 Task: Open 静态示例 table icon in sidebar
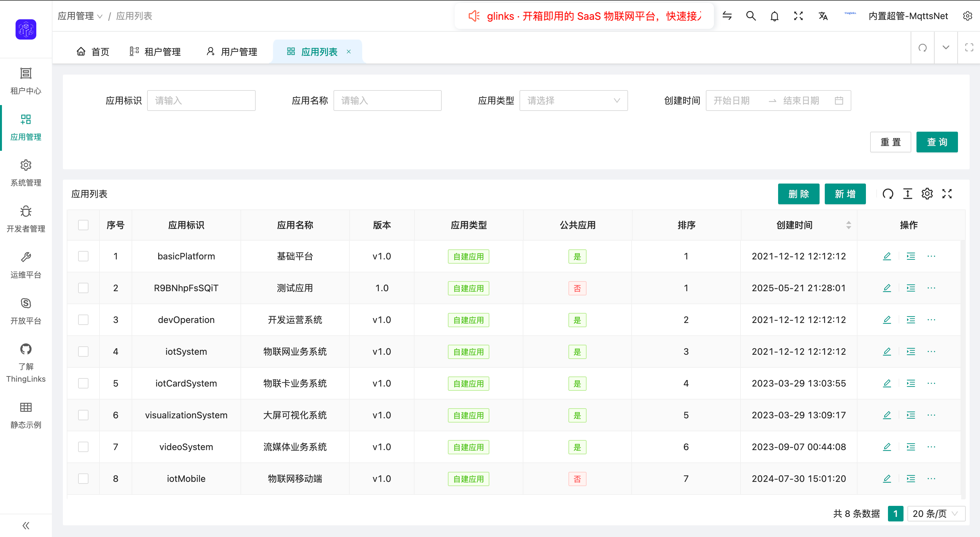click(x=26, y=407)
